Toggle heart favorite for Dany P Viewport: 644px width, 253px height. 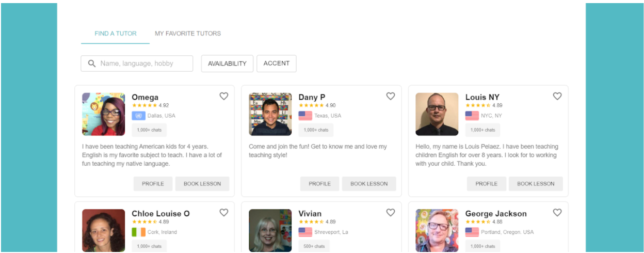(x=391, y=96)
